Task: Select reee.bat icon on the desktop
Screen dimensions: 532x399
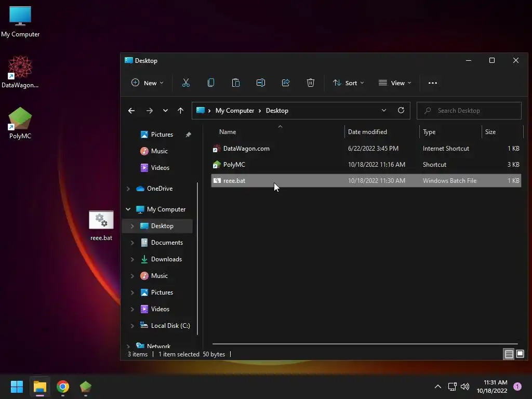Action: click(x=101, y=226)
